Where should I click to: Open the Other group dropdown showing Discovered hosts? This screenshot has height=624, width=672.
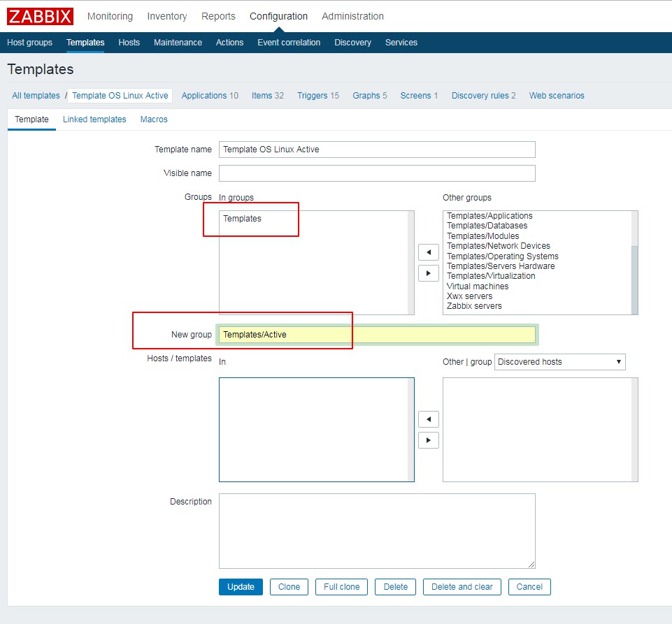pyautogui.click(x=559, y=362)
